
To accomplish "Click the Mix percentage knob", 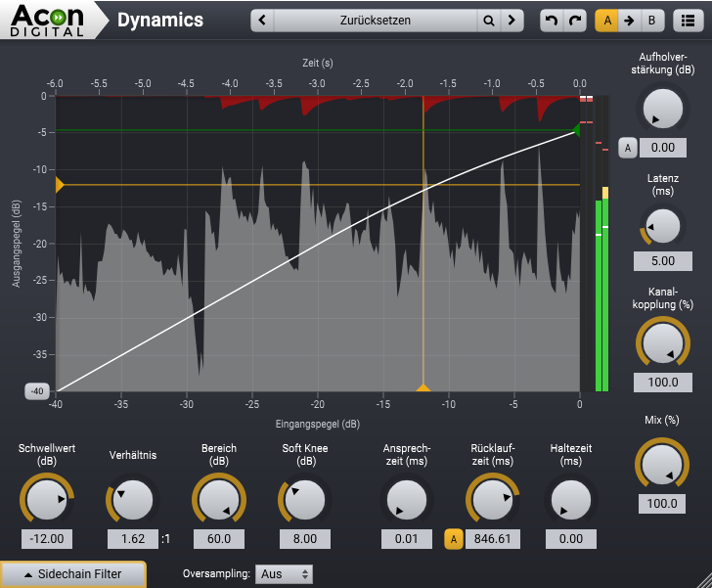I will point(662,463).
